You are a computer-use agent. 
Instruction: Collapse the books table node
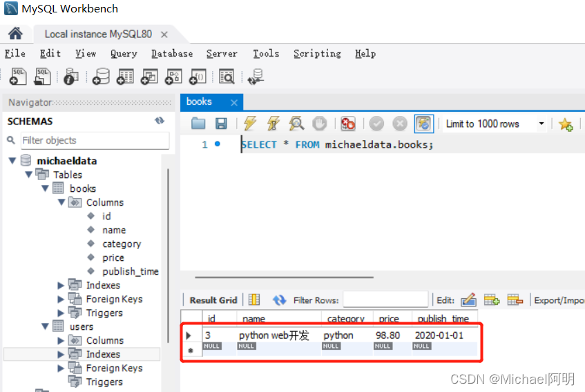tap(45, 188)
